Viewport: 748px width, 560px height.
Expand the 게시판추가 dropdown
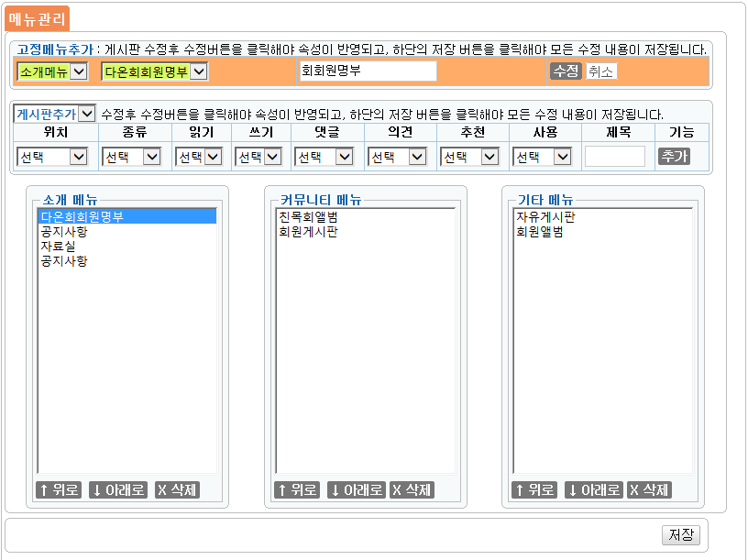click(x=55, y=114)
